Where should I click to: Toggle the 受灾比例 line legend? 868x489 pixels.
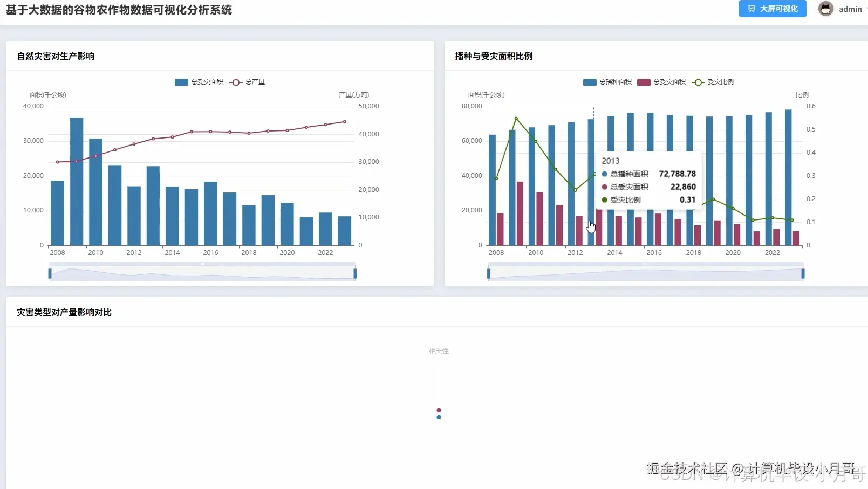point(713,82)
